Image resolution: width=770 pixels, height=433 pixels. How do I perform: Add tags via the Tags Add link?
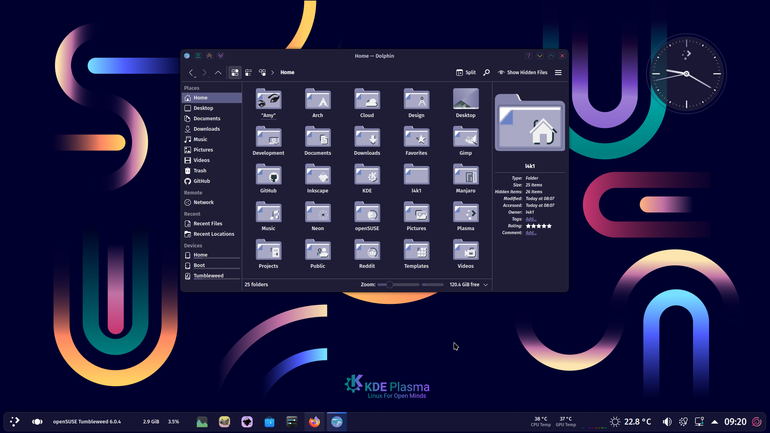530,219
